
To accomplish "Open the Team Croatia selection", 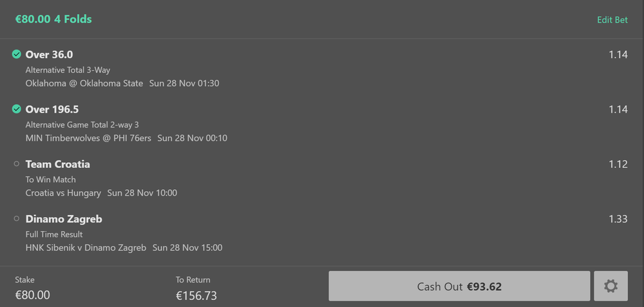I will (x=58, y=164).
